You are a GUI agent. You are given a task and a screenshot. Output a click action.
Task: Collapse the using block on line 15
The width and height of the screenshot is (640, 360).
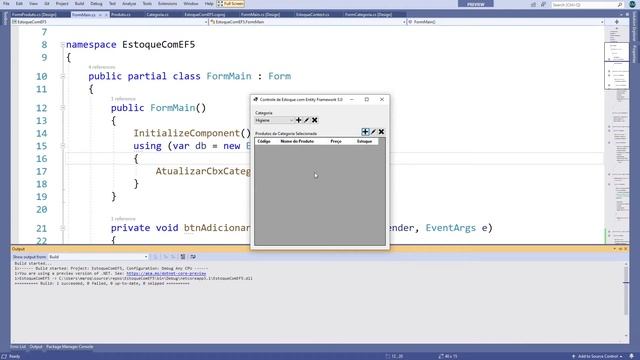62,146
